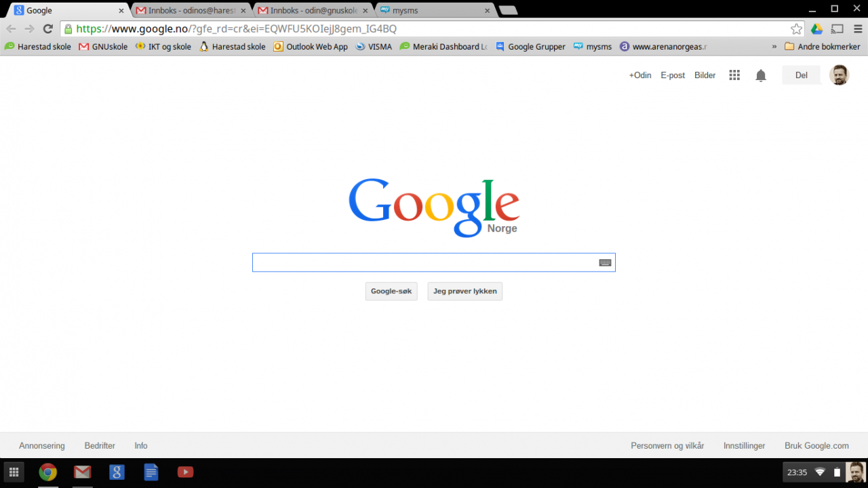Click the Google Norge logo

(434, 207)
